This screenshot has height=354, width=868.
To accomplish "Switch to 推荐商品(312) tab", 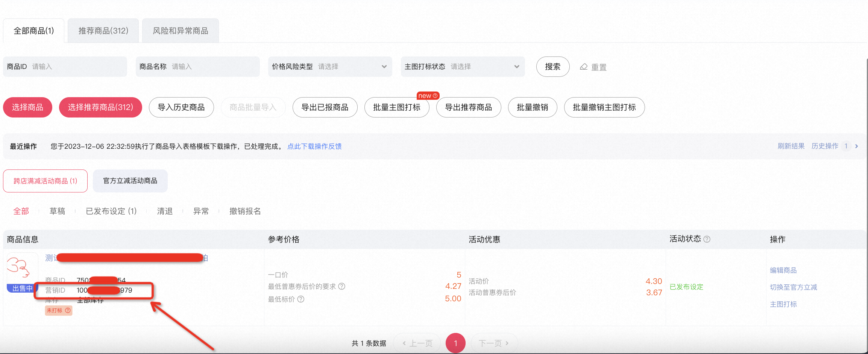I will click(103, 31).
